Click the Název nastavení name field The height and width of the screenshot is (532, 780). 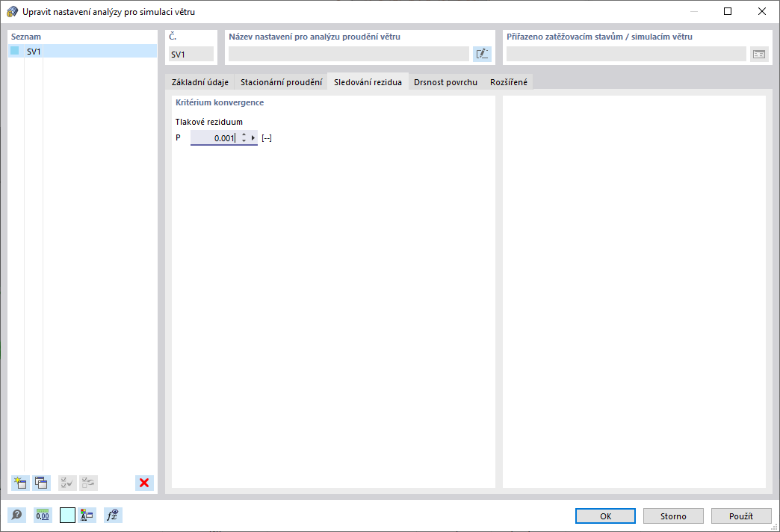click(349, 54)
